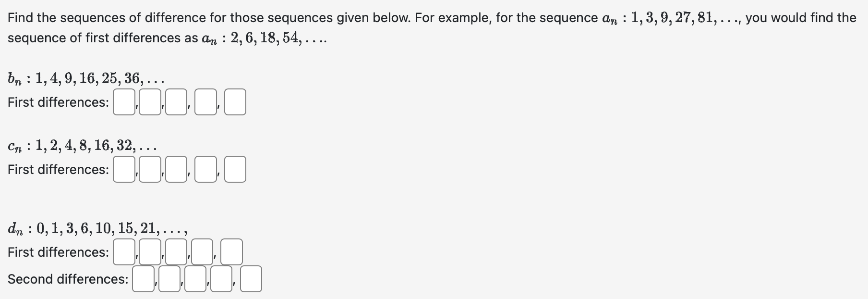The width and height of the screenshot is (868, 299).
Task: Click the second answer box for bn first differences
Action: click(149, 101)
